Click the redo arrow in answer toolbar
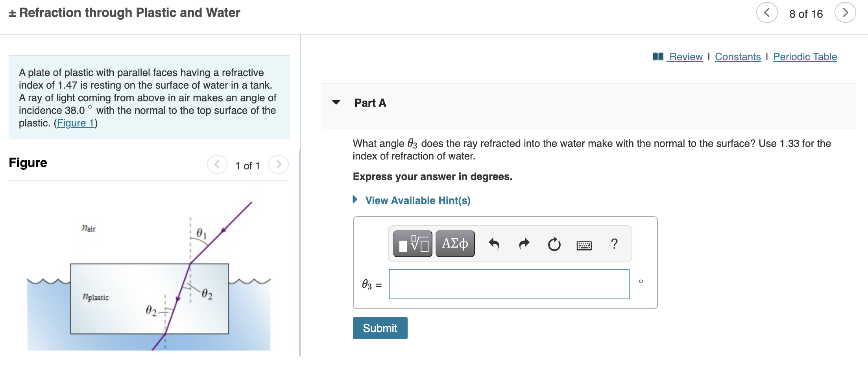Image resolution: width=868 pixels, height=371 pixels. pos(524,244)
